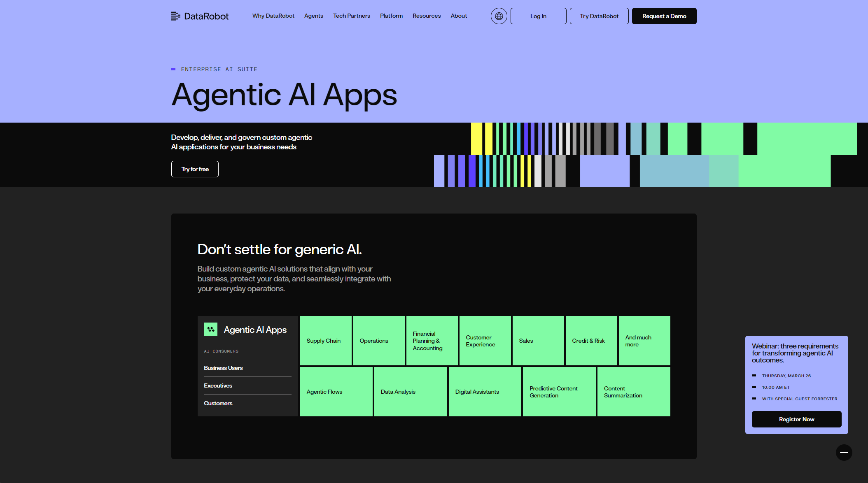Click the Agentic AI Apps green icon

point(211,329)
